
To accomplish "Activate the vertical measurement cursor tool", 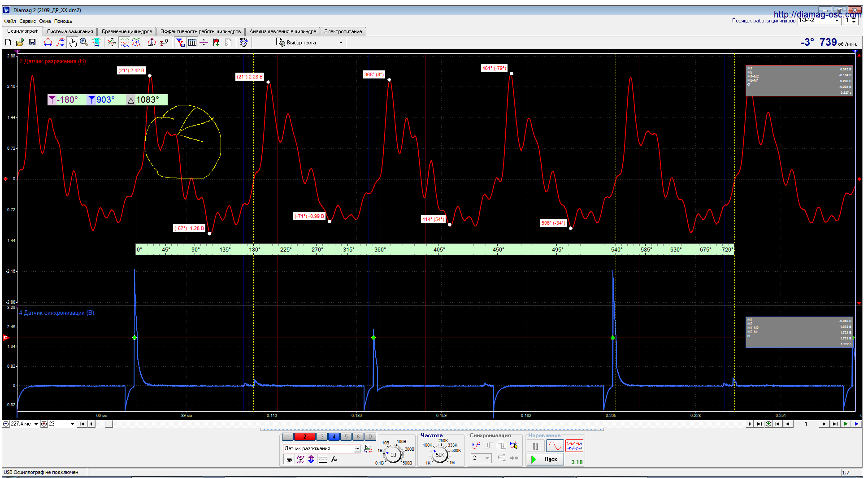I will (60, 42).
